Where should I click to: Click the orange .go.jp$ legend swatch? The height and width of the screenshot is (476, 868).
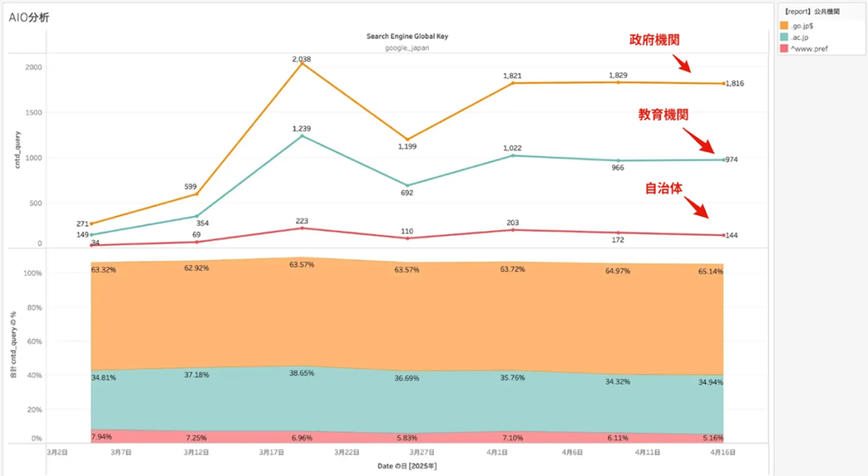pyautogui.click(x=784, y=25)
